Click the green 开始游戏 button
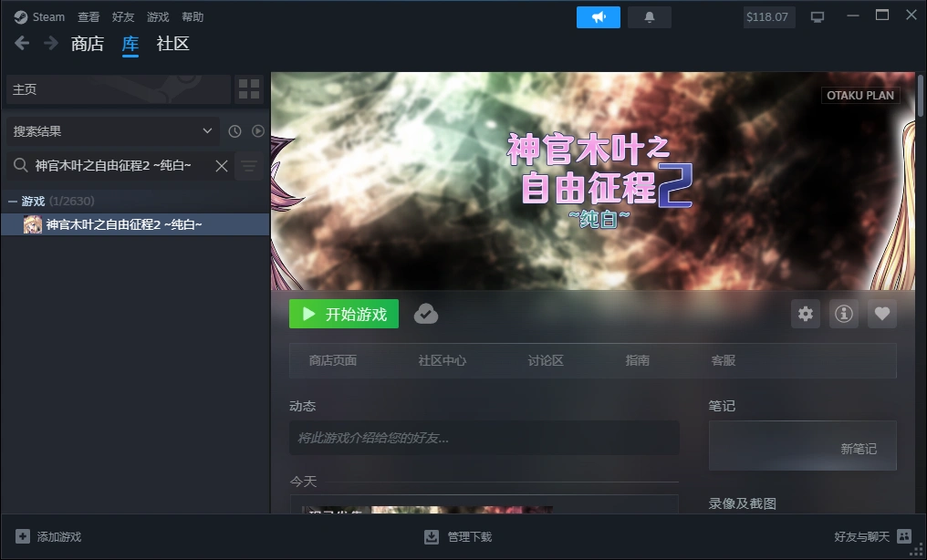The width and height of the screenshot is (927, 560). 343,314
